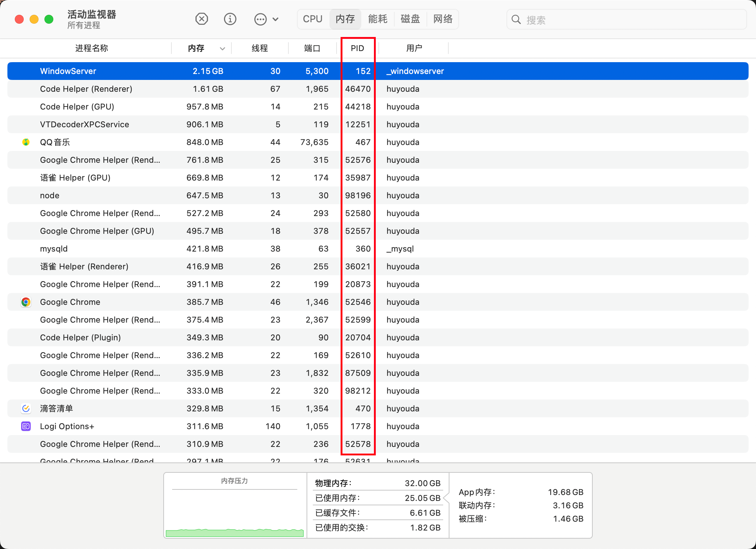The height and width of the screenshot is (549, 756).
Task: Sort by 进程名称 column header
Action: pyautogui.click(x=91, y=48)
